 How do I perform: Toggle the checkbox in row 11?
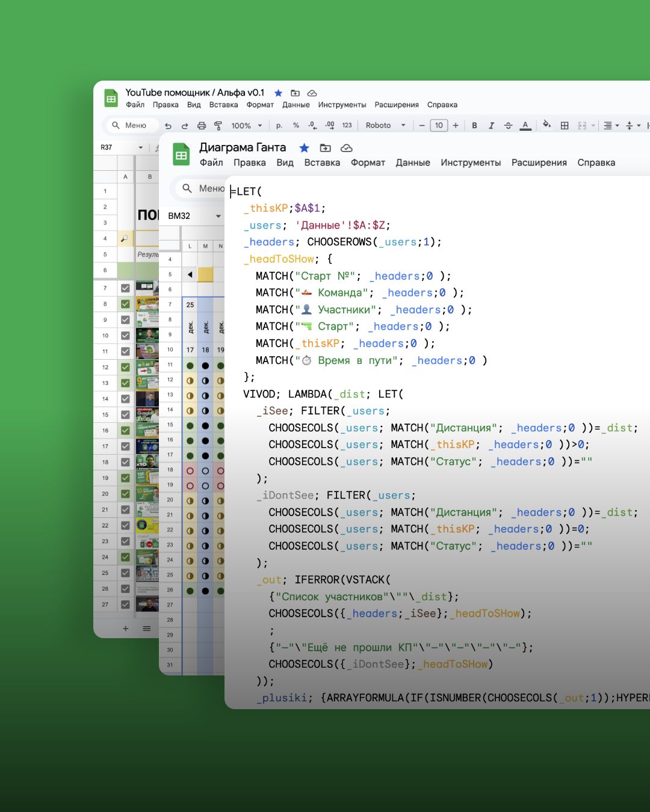point(125,351)
